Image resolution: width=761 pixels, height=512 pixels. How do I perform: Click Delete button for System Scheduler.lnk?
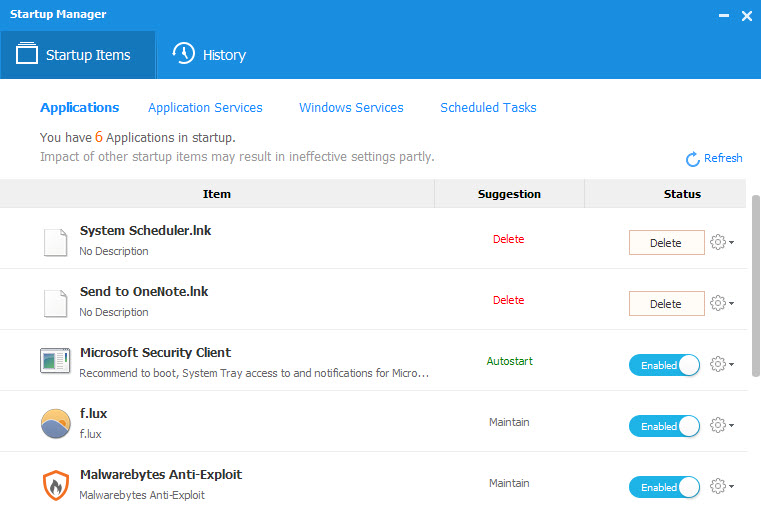click(x=666, y=242)
